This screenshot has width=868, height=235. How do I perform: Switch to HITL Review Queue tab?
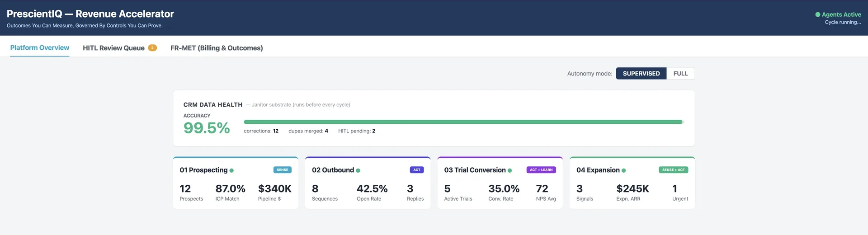click(x=120, y=48)
